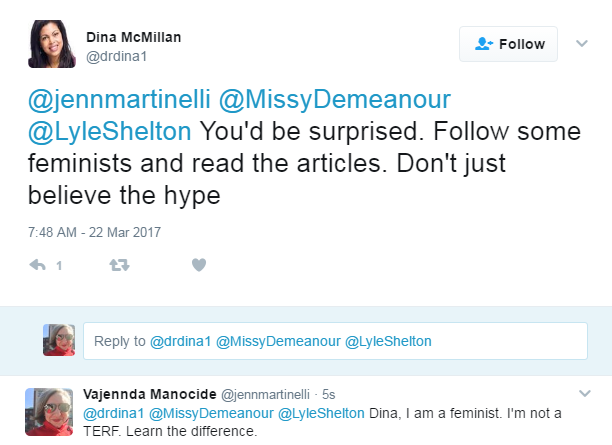
Task: Click the 5s timestamp on the reply
Action: [329, 395]
